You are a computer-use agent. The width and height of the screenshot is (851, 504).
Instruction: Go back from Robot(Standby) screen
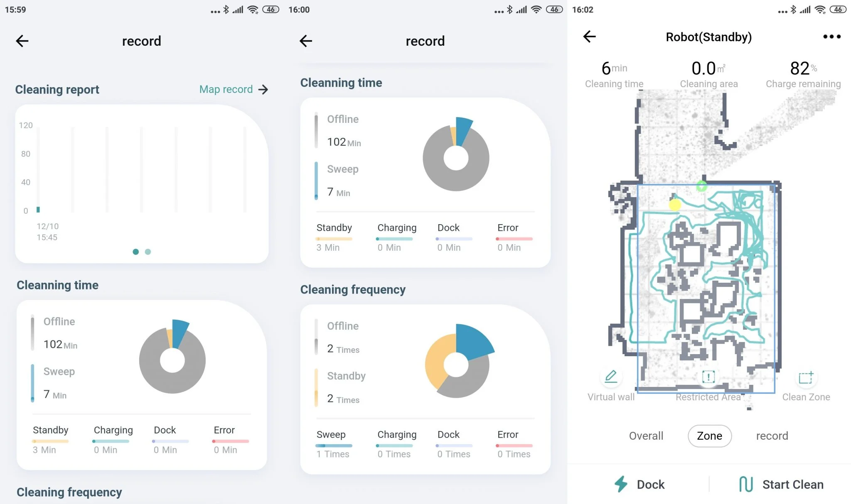click(589, 37)
